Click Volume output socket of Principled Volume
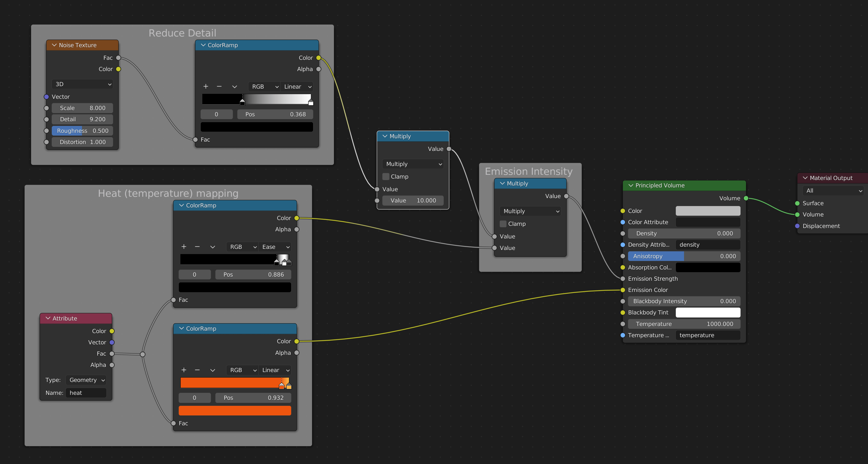This screenshot has width=868, height=464. pos(746,198)
